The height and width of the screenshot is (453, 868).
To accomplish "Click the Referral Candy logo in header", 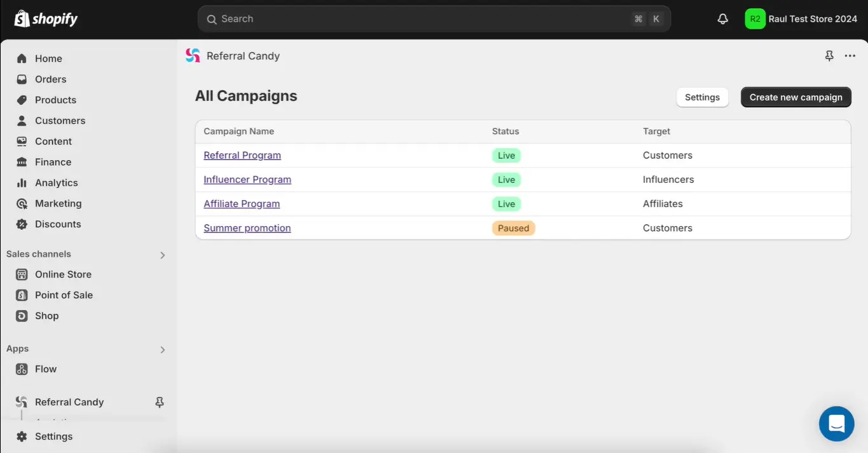I will point(193,56).
